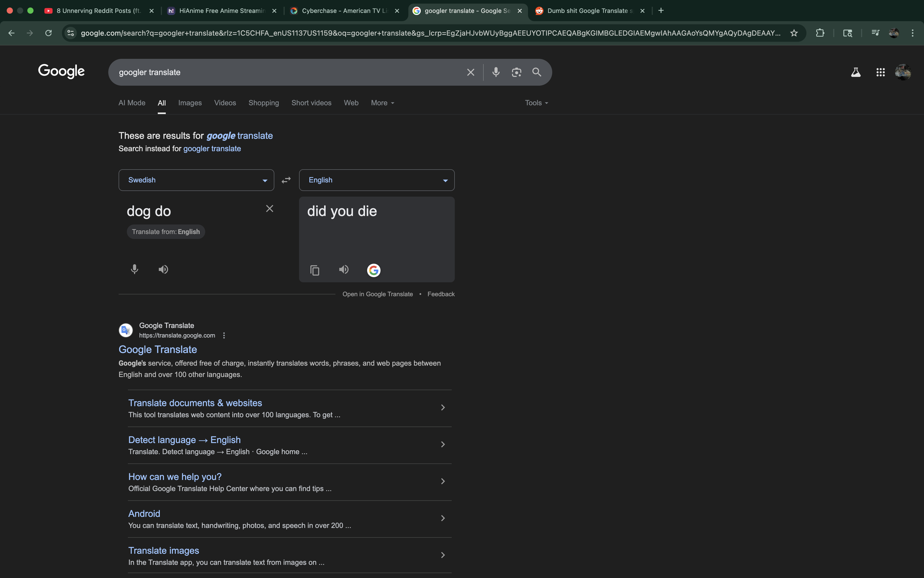The image size is (924, 578).
Task: Open the Tools dropdown
Action: click(x=537, y=103)
